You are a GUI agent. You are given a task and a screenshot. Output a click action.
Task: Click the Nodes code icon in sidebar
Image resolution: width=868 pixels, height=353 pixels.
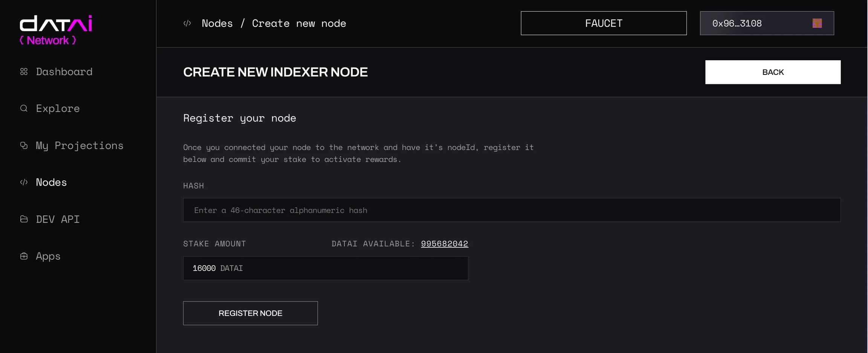click(24, 182)
